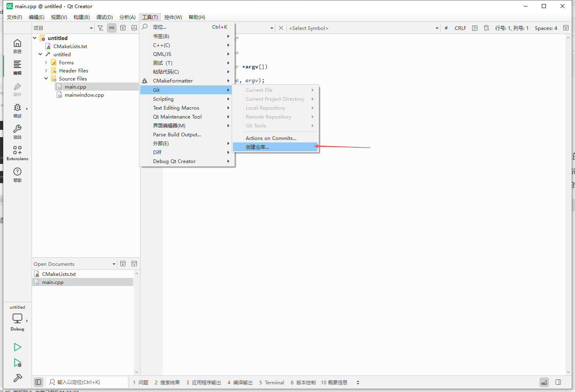This screenshot has height=392, width=575.
Task: Open the Extensions mode
Action: [17, 153]
